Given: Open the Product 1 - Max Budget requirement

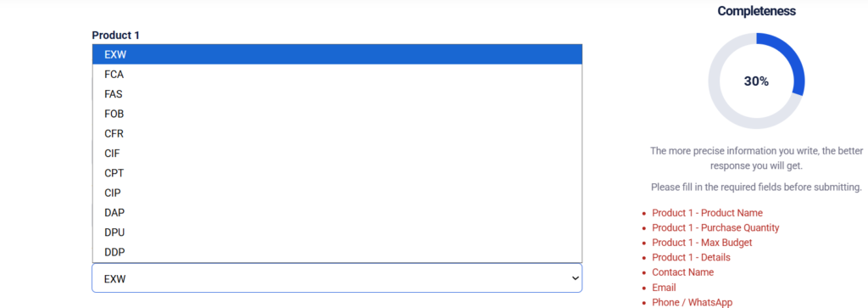Looking at the screenshot, I should click(x=702, y=243).
